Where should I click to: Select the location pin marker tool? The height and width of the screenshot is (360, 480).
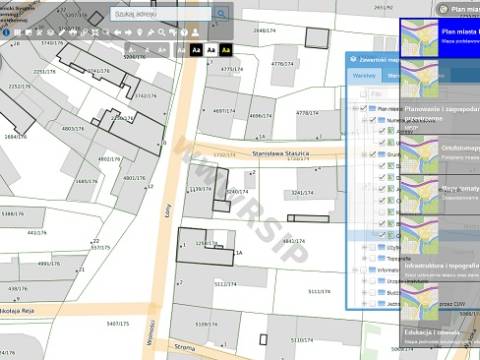(x=140, y=32)
